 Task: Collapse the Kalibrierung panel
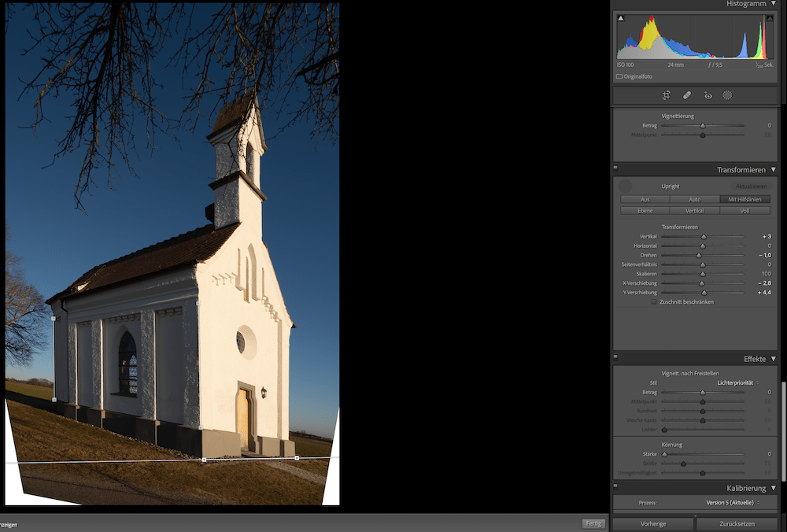coord(774,489)
